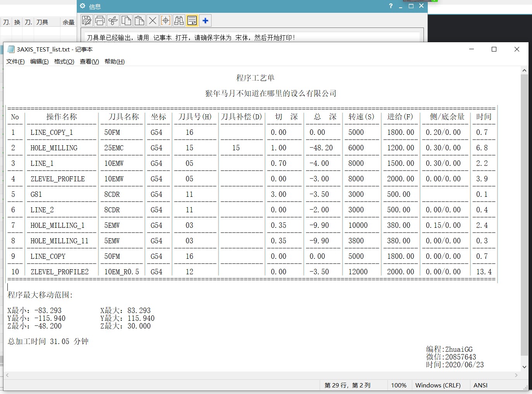This screenshot has height=394, width=532.
Task: Click the 刀具补偿(D) value 15
Action: click(236, 148)
